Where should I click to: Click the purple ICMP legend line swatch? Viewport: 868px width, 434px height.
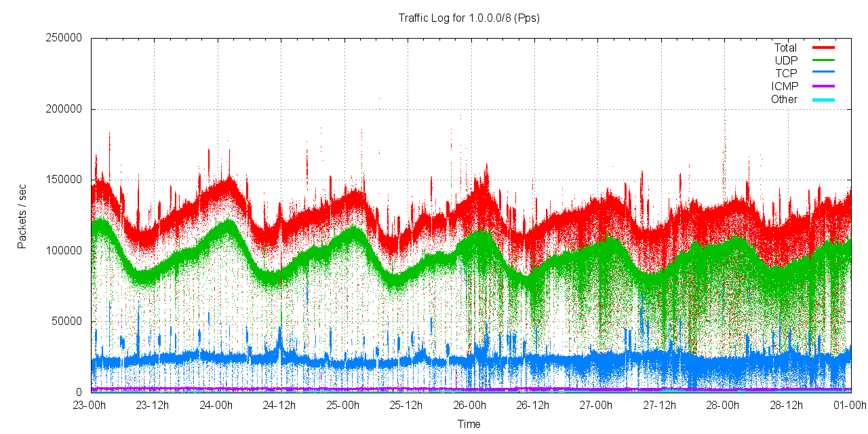[x=823, y=86]
